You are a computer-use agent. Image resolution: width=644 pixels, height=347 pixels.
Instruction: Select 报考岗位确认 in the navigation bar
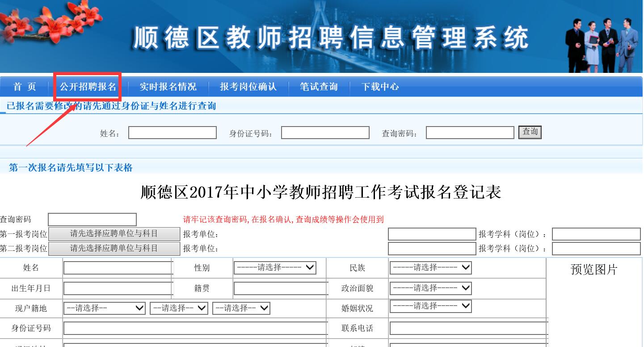pyautogui.click(x=248, y=87)
